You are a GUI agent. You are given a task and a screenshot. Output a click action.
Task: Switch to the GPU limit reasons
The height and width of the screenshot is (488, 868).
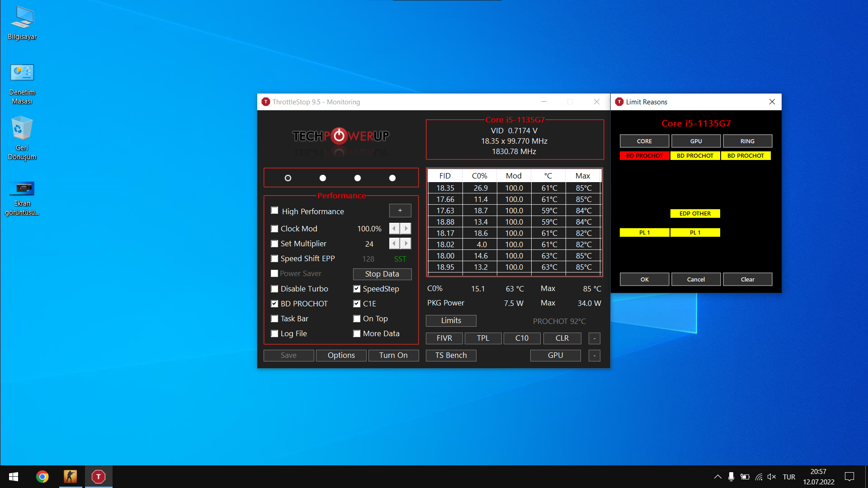pos(696,141)
